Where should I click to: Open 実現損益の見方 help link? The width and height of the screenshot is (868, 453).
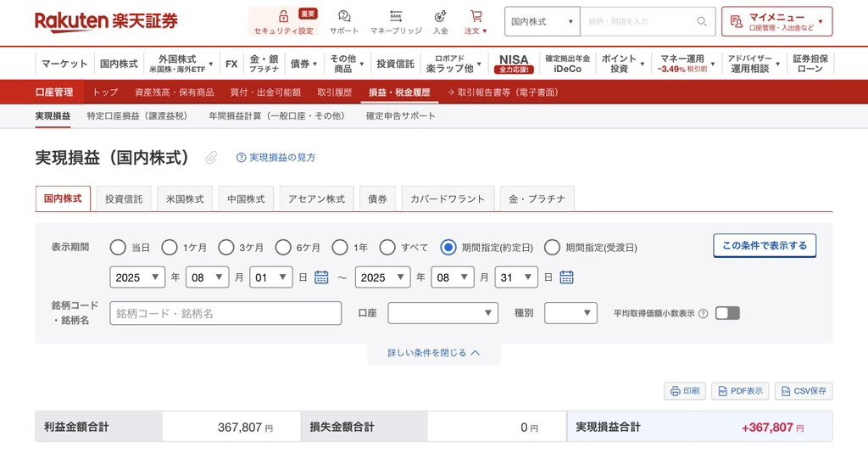275,158
